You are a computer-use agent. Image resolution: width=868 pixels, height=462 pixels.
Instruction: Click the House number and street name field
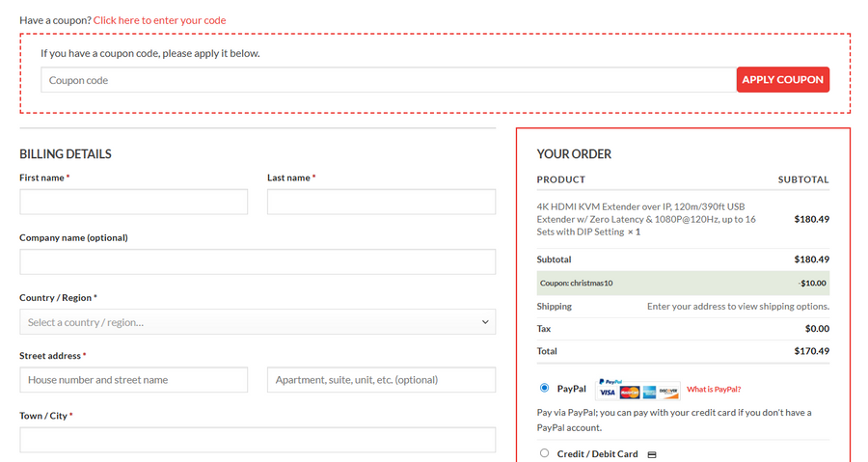coord(133,380)
